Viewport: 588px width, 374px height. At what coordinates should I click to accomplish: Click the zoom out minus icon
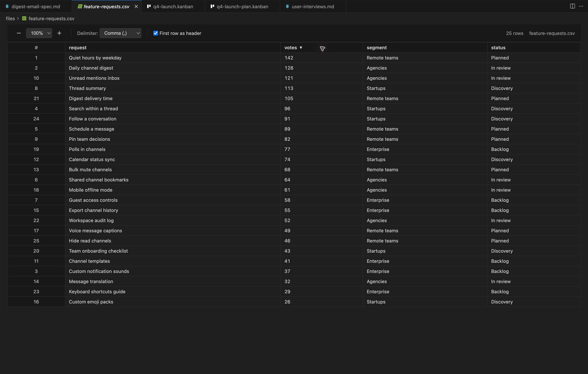click(19, 33)
